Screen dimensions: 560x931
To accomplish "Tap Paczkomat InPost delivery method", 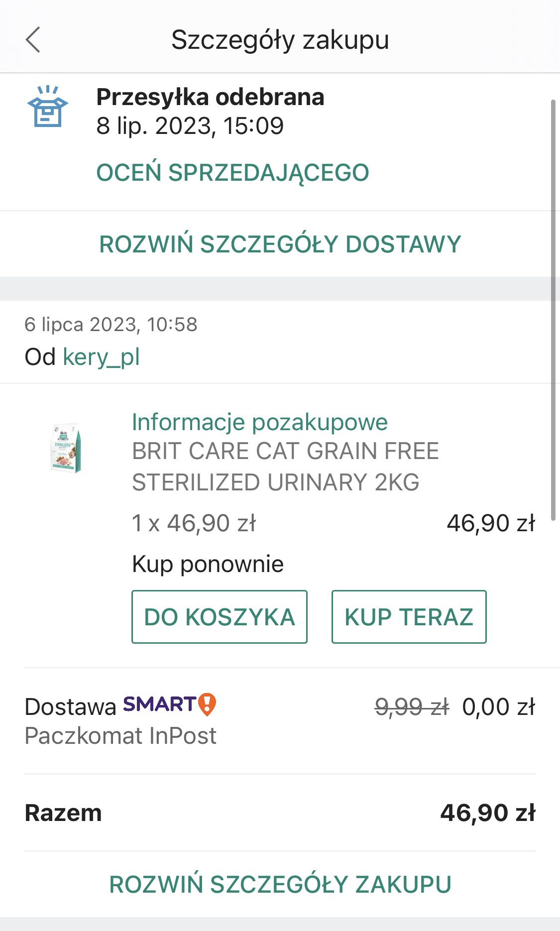I will point(120,736).
